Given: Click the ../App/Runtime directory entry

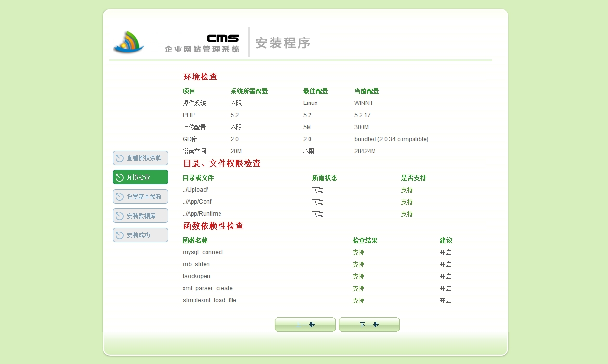Looking at the screenshot, I should pyautogui.click(x=202, y=214).
